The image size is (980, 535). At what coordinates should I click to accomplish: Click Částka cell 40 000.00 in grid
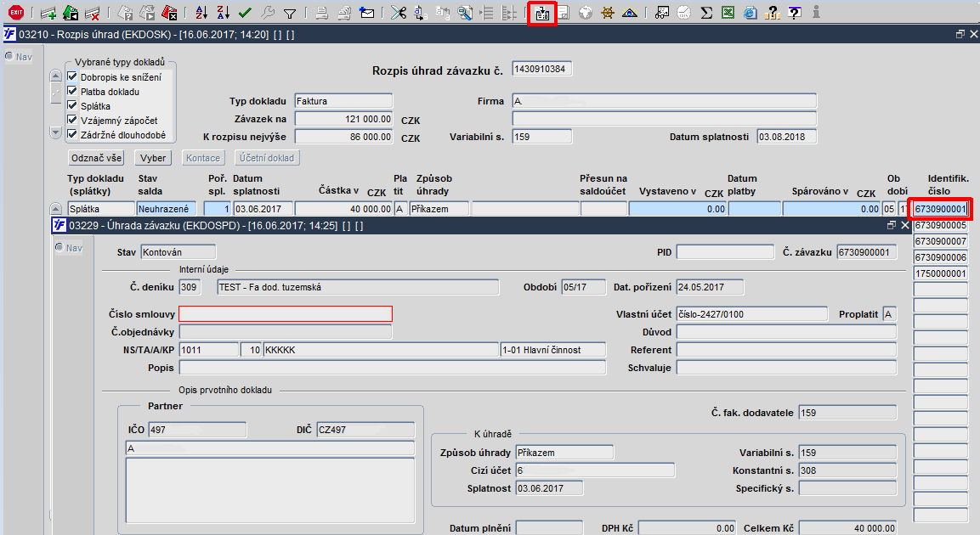coord(343,209)
